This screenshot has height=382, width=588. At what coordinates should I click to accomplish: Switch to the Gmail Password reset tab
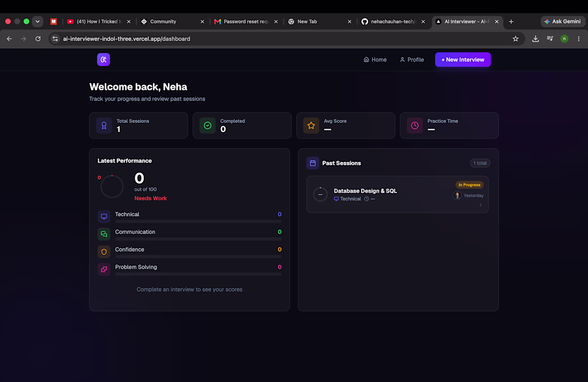[x=246, y=22]
